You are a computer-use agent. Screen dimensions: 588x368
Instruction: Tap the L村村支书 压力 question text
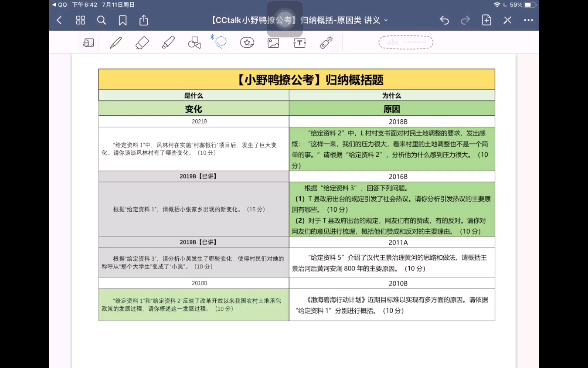pos(390,149)
